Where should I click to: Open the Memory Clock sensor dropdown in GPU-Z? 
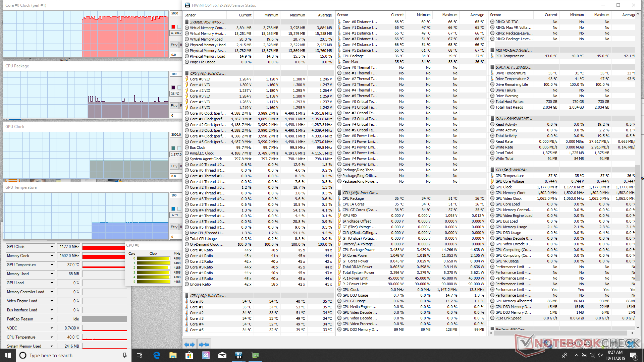coord(52,256)
